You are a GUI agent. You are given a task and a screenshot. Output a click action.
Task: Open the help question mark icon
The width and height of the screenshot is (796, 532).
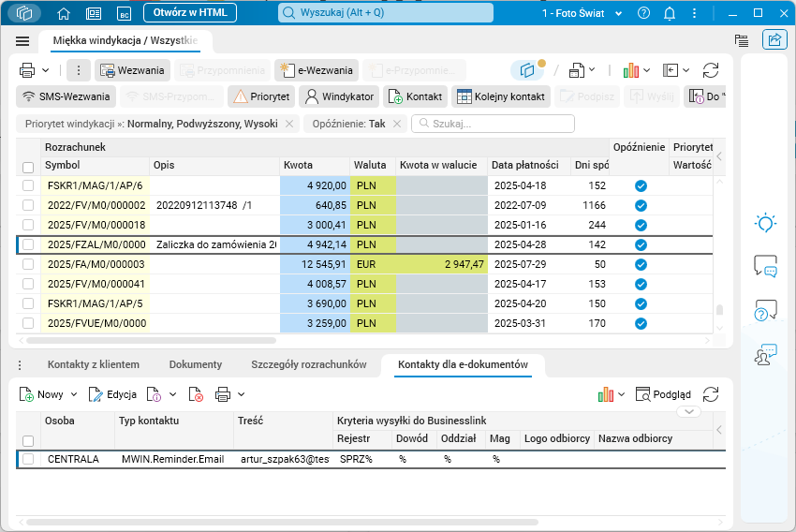point(643,13)
